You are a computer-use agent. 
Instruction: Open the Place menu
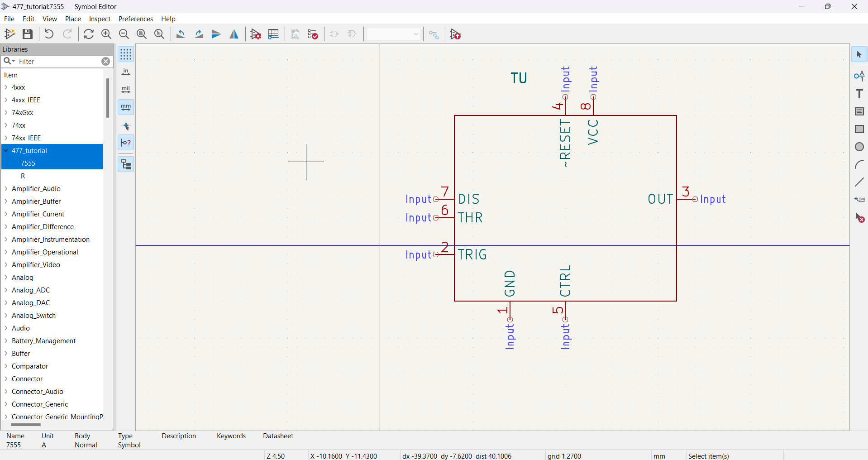(x=73, y=19)
